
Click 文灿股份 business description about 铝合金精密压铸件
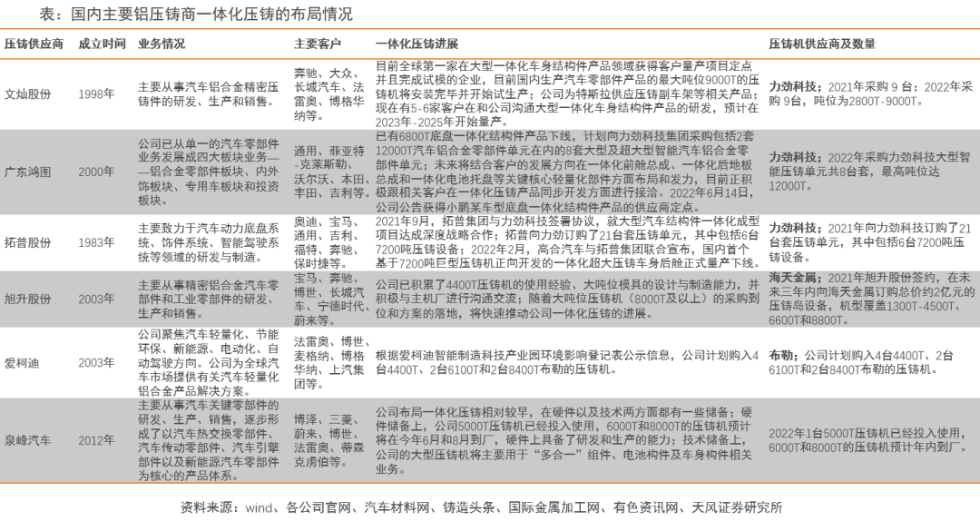[208, 94]
